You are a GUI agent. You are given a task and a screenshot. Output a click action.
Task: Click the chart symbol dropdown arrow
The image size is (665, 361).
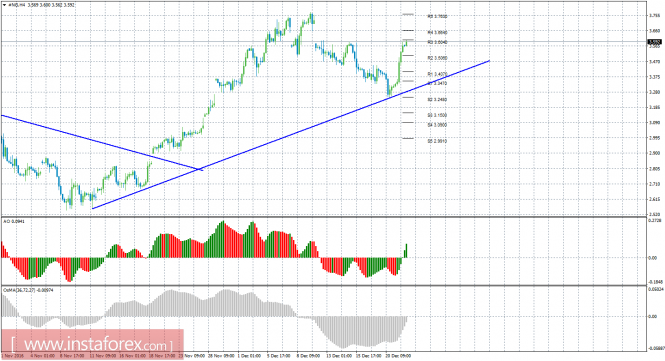(4, 5)
